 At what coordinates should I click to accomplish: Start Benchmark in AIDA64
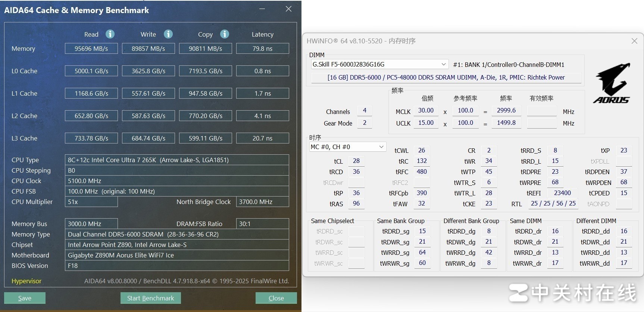click(x=150, y=298)
